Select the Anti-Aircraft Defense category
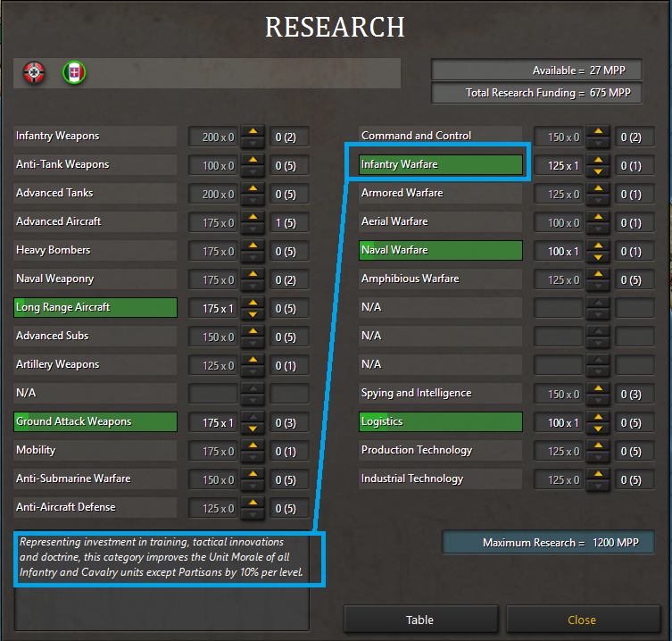Viewport: 672px width, 641px height. (95, 507)
